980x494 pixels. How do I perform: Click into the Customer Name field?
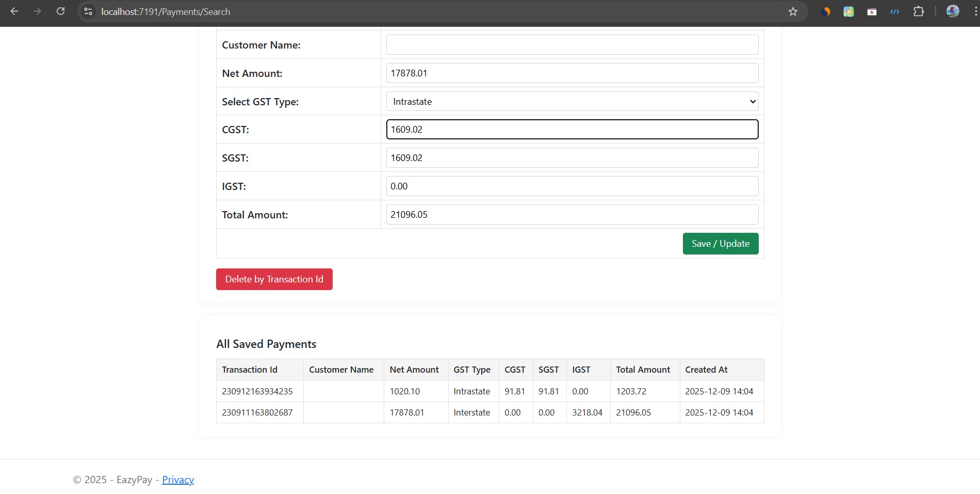coord(572,45)
